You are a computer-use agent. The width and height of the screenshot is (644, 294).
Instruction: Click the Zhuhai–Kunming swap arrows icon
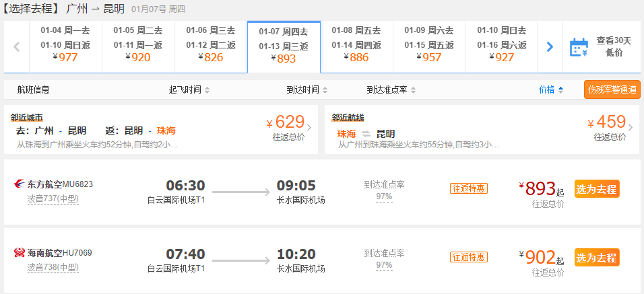click(366, 134)
